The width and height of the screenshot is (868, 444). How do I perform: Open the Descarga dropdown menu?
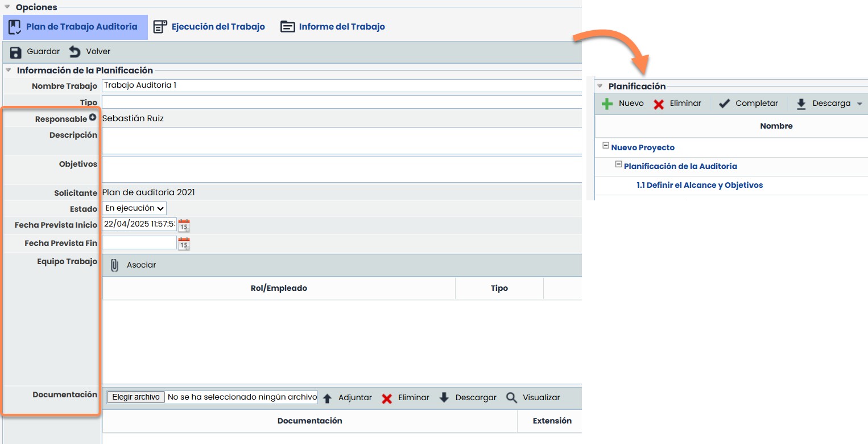pos(859,104)
